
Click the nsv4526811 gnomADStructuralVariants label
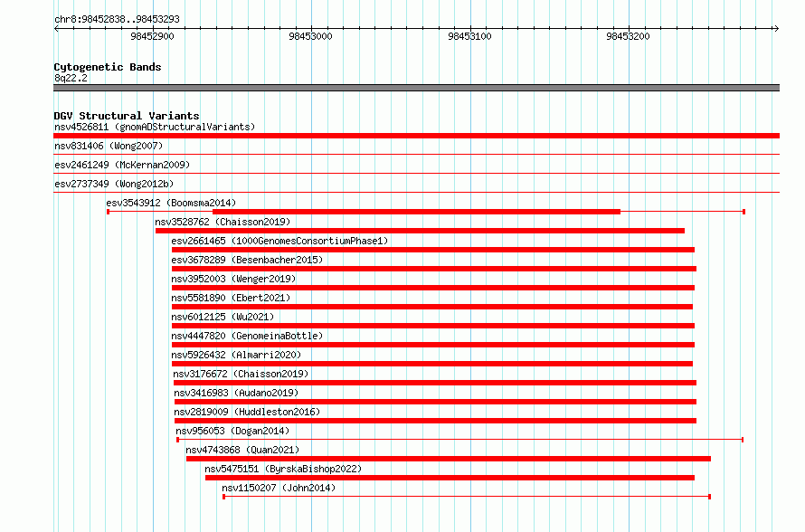pos(155,127)
